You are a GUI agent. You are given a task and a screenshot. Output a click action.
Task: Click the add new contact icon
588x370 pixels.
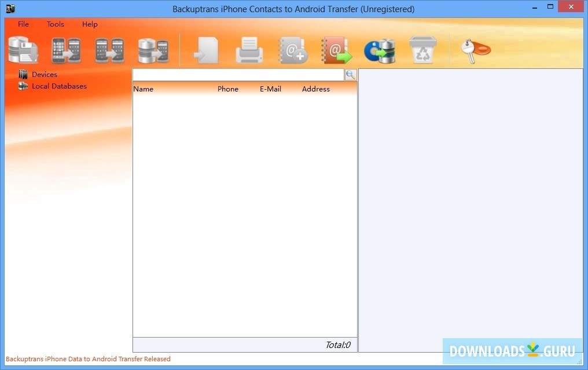[293, 50]
